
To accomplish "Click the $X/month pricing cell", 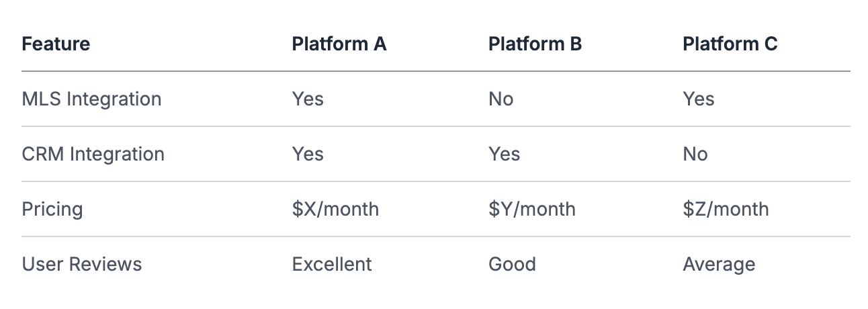I will (335, 209).
